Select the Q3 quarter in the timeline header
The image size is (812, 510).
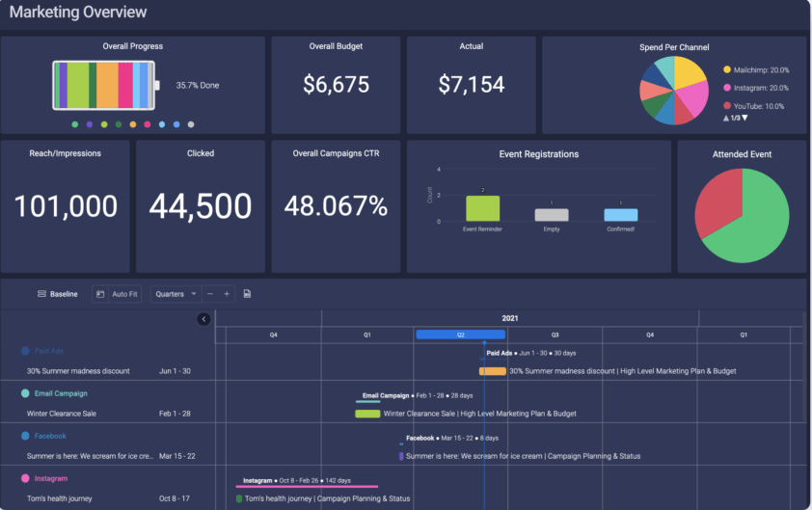(555, 335)
